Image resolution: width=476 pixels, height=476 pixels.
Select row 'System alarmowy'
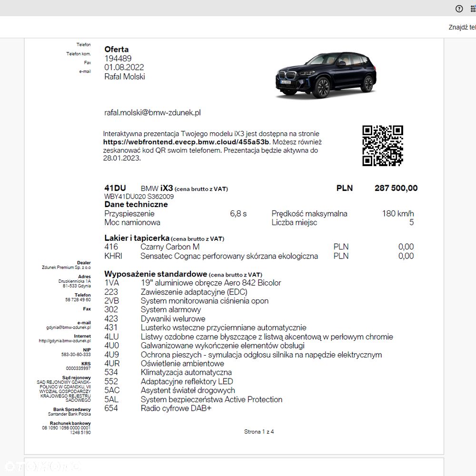tap(171, 310)
